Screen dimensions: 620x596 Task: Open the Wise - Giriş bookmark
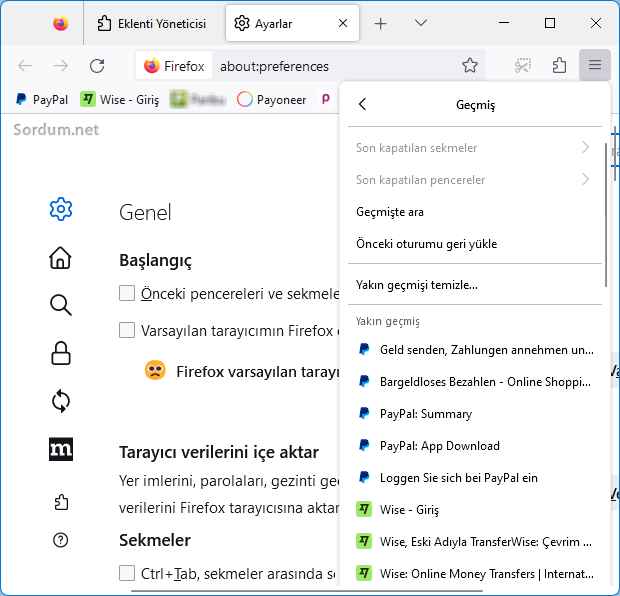[x=119, y=100]
